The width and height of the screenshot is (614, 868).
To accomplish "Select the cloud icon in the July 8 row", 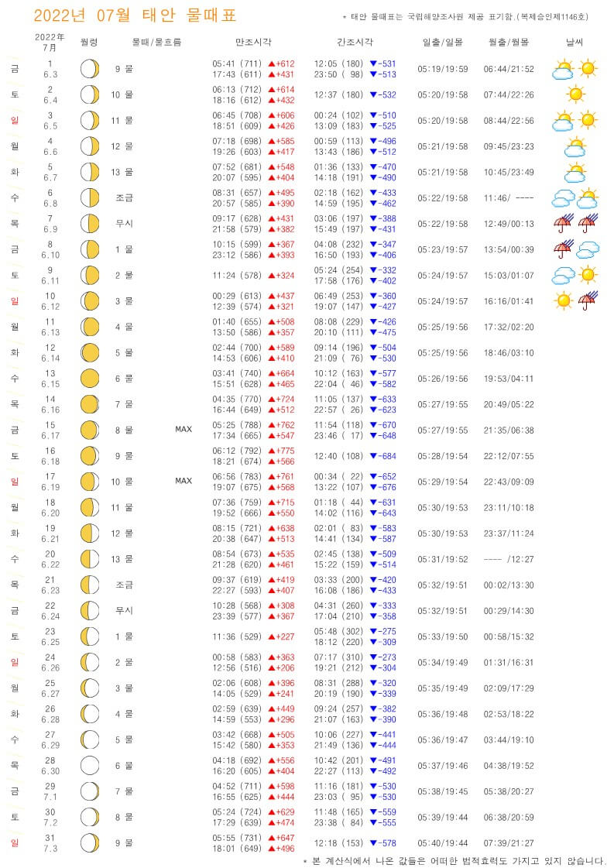I will [588, 250].
